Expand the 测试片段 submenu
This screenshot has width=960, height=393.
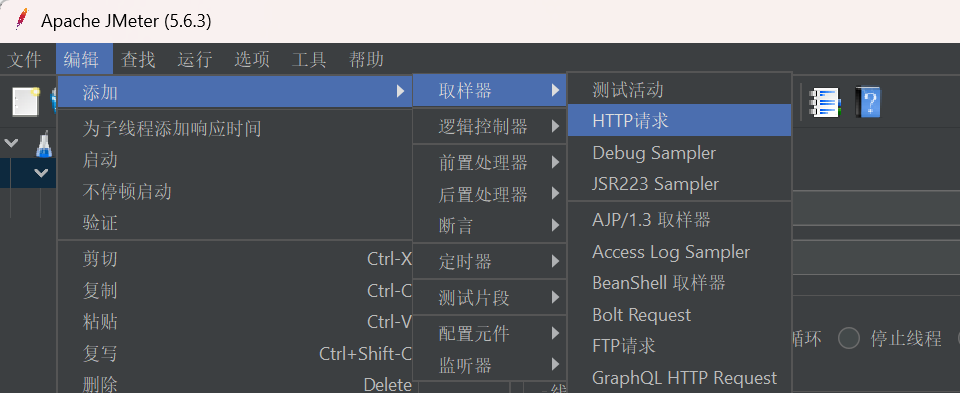490,298
